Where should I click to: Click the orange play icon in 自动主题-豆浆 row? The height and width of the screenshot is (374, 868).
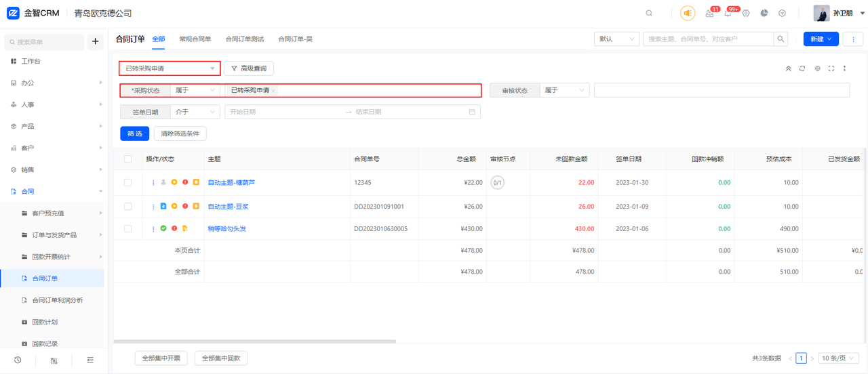[x=174, y=206]
